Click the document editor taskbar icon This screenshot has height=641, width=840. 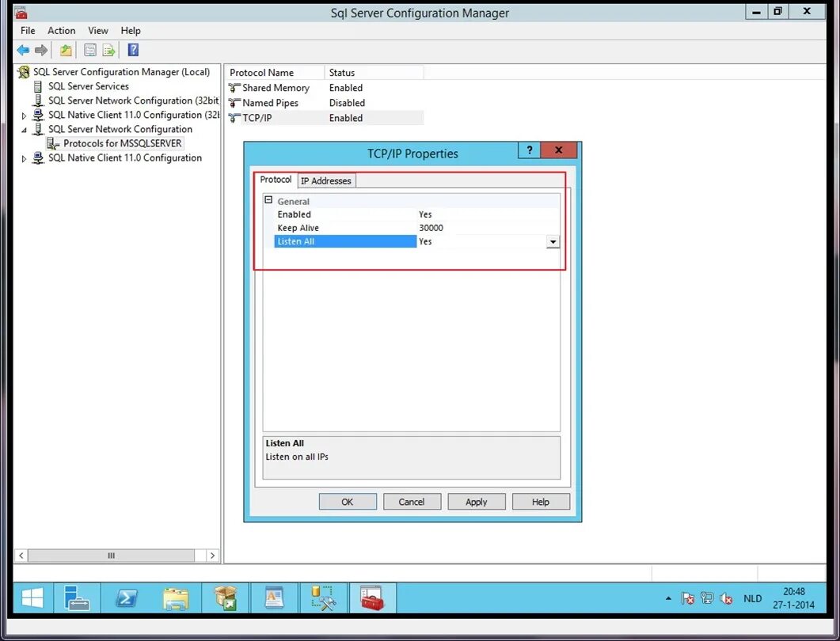click(274, 597)
